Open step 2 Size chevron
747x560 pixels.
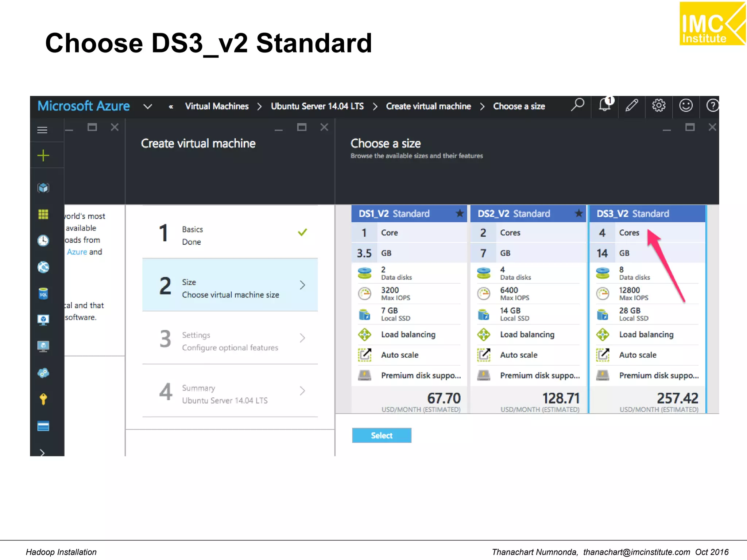(302, 285)
